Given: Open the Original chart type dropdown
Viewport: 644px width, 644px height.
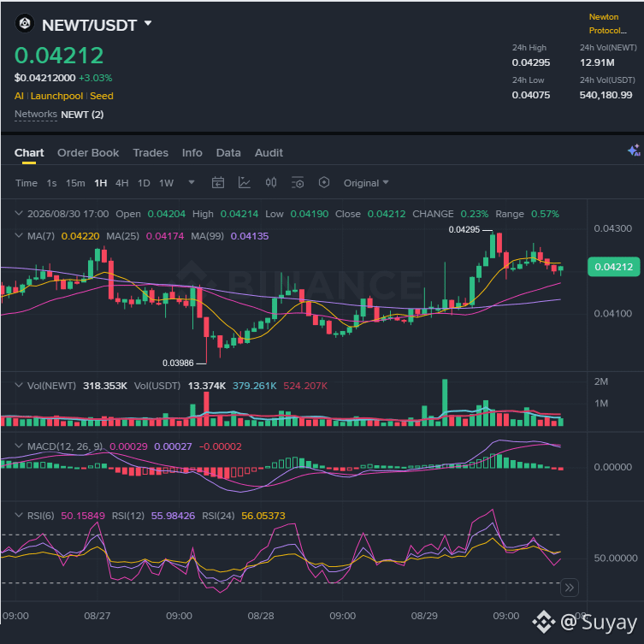Looking at the screenshot, I should (x=365, y=183).
